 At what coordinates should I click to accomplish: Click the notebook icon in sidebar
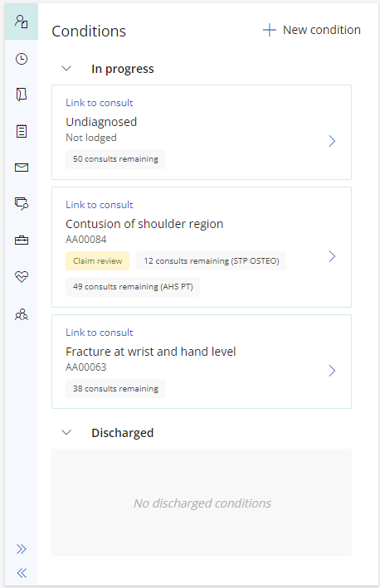(22, 94)
